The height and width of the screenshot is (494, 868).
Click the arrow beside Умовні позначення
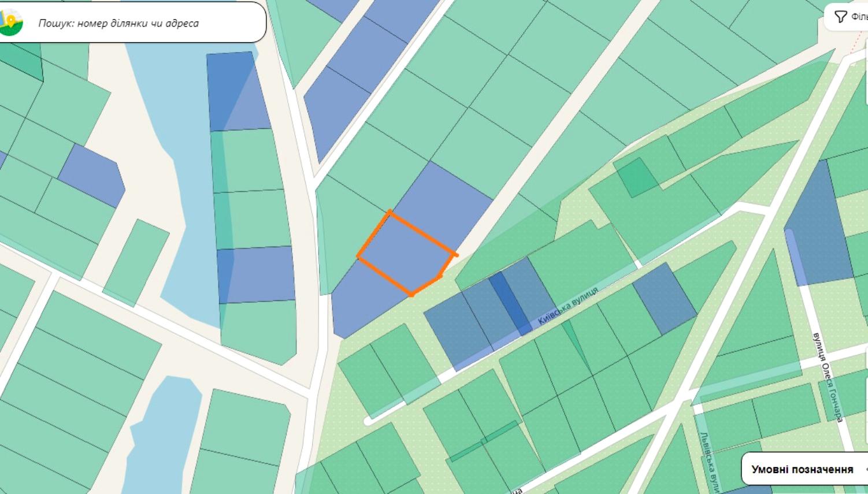point(865,469)
